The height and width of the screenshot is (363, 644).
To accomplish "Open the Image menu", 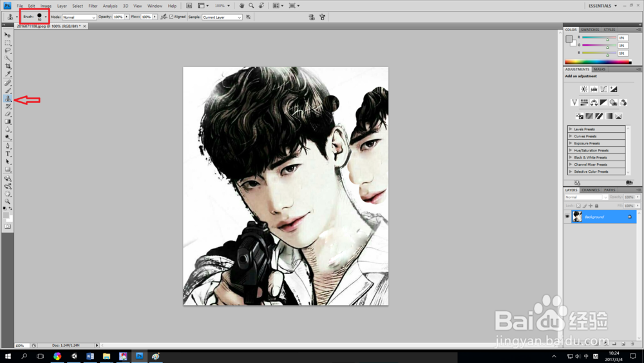I will (x=46, y=6).
